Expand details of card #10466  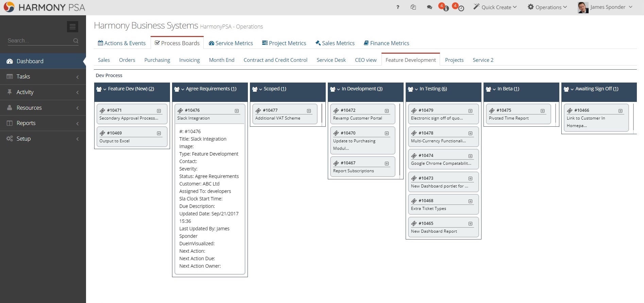point(621,111)
